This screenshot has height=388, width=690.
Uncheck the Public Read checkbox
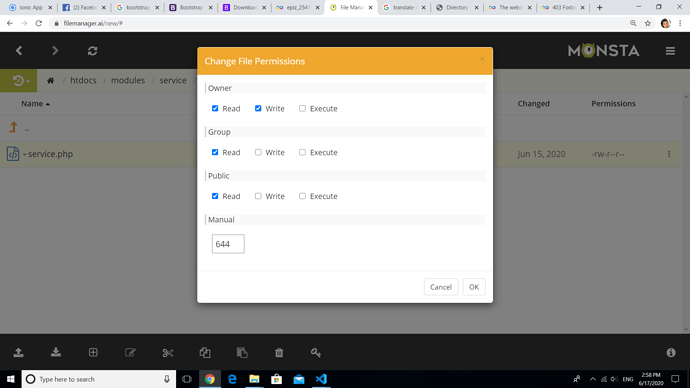(x=215, y=196)
